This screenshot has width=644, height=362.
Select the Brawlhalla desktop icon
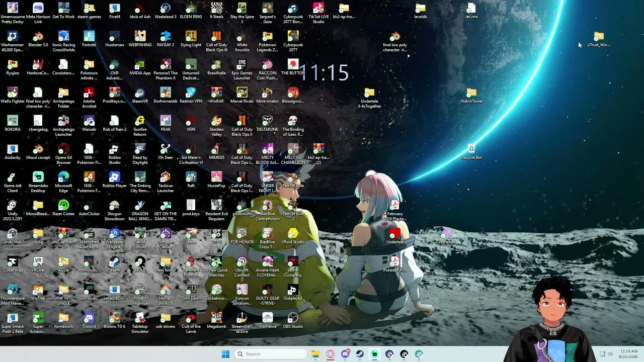[216, 67]
